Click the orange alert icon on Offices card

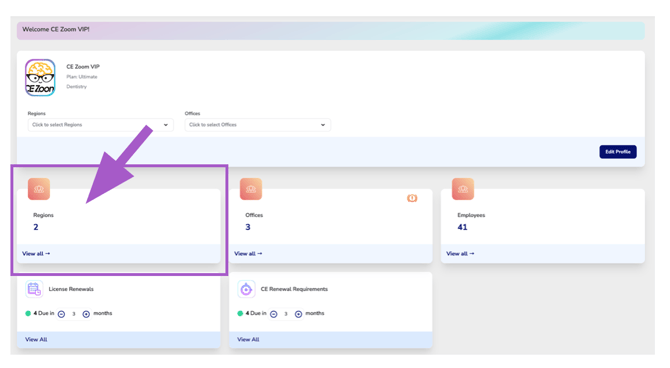click(x=412, y=198)
